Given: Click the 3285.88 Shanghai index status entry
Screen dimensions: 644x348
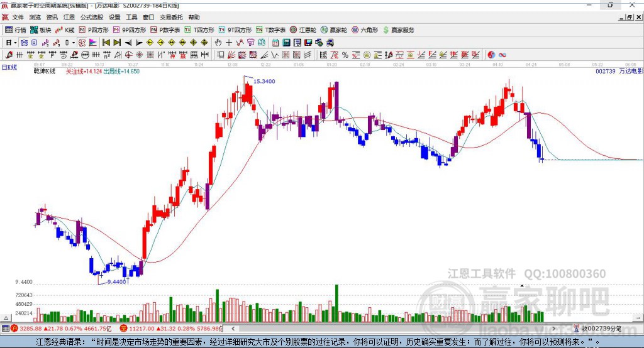Looking at the screenshot, I should click(61, 329).
